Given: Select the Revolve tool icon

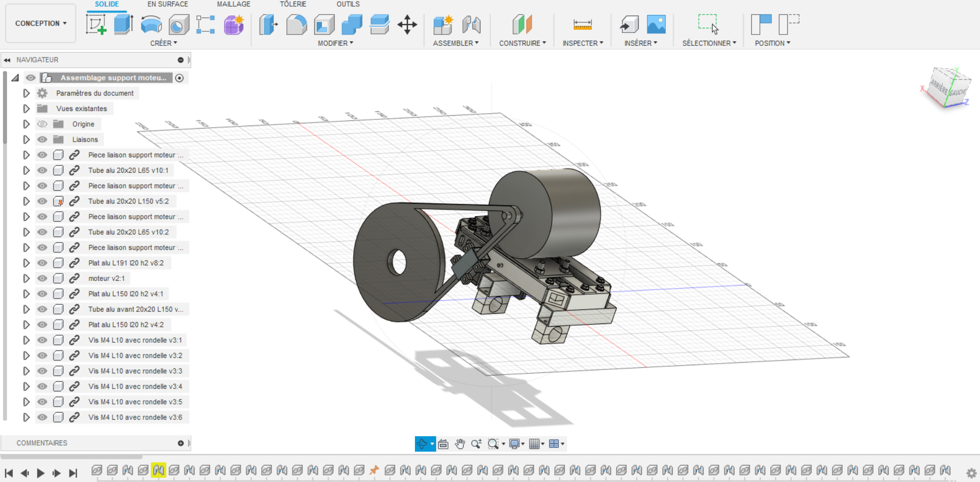Looking at the screenshot, I should click(x=151, y=25).
